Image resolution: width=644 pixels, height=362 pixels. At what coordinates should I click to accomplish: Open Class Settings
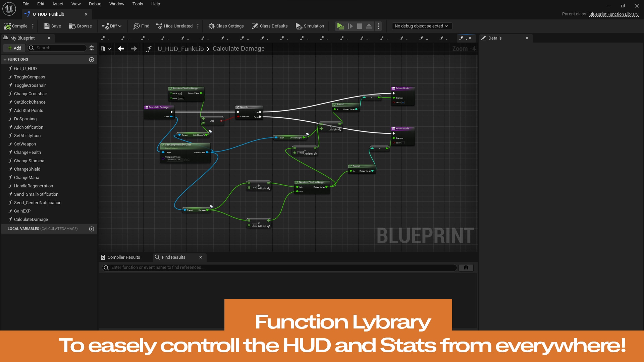pos(226,26)
